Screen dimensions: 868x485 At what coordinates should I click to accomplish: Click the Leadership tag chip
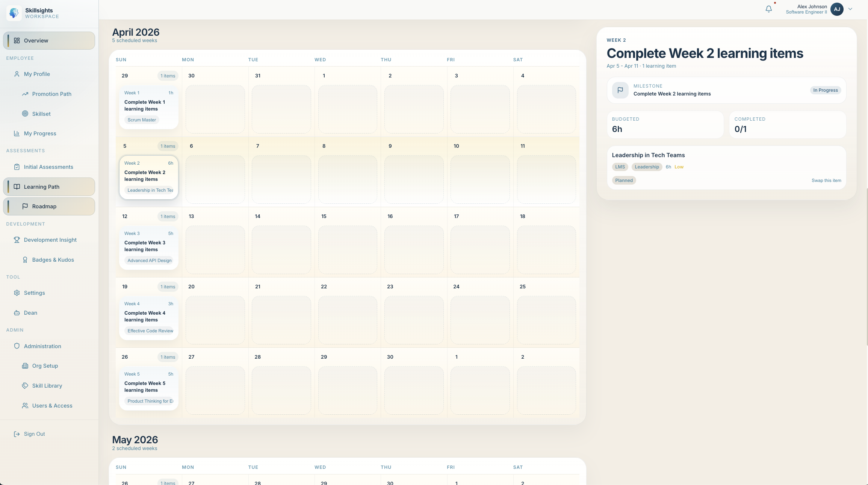point(647,167)
